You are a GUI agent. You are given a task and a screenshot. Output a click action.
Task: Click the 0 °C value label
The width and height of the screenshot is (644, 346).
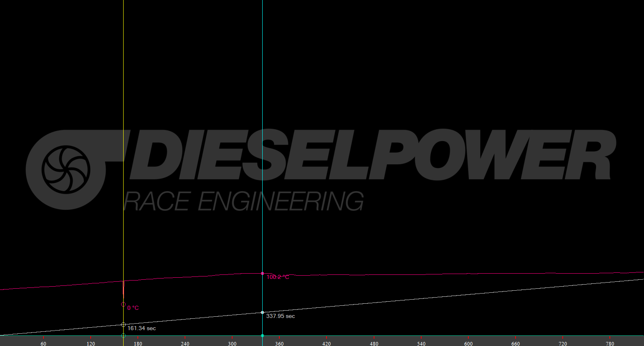tap(133, 308)
